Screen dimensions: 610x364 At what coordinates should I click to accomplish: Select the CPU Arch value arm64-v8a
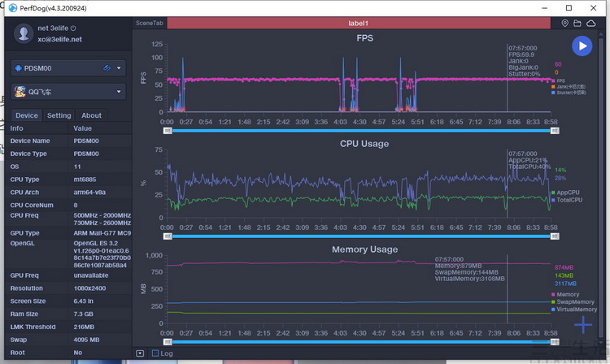[89, 193]
